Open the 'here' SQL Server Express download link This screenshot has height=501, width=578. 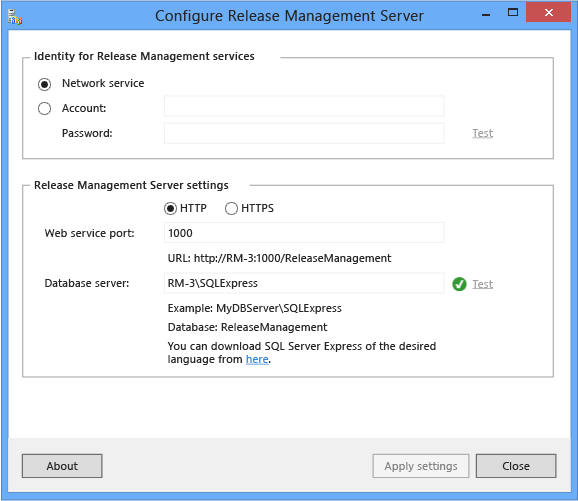click(257, 359)
